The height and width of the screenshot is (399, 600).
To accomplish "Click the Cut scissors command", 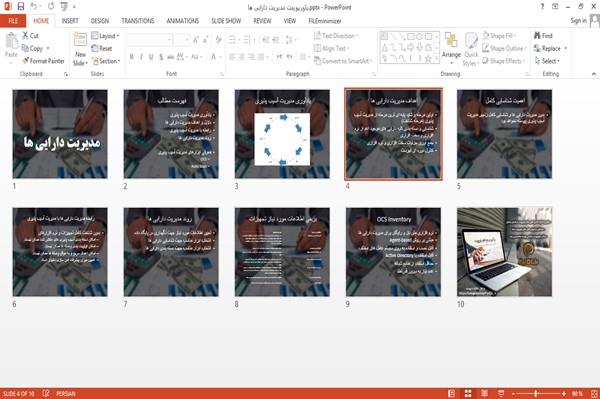I will 31,36.
